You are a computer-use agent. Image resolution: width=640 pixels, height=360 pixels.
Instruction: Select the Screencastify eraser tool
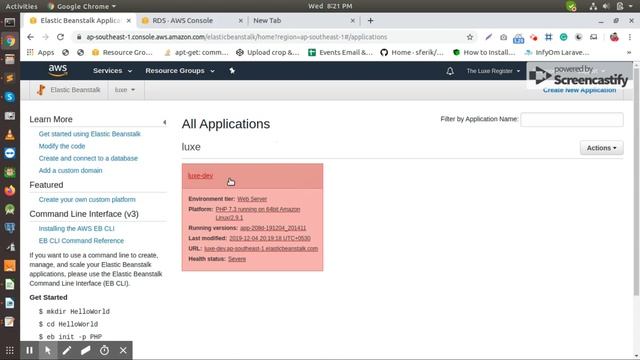pyautogui.click(x=85, y=350)
